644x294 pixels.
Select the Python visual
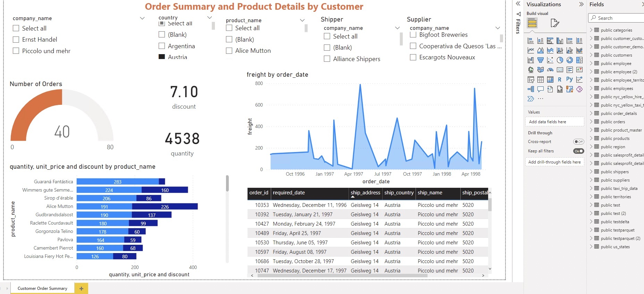[x=569, y=79]
